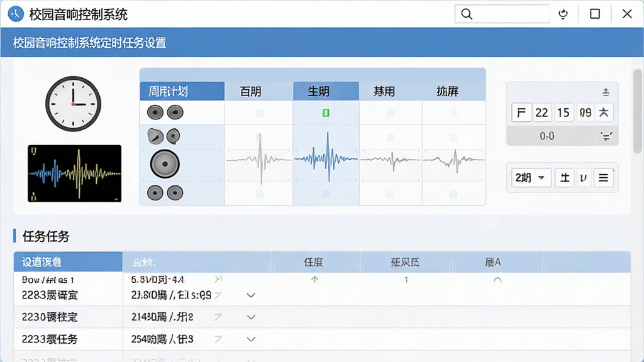Expand the chevron in the 2230 row
Image resolution: width=644 pixels, height=362 pixels.
(x=251, y=317)
